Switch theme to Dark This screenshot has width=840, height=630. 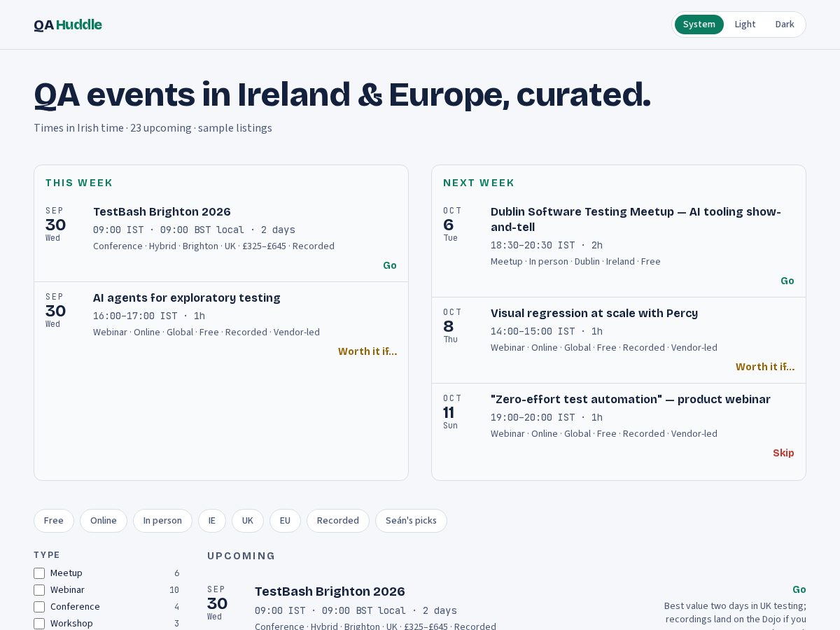785,24
